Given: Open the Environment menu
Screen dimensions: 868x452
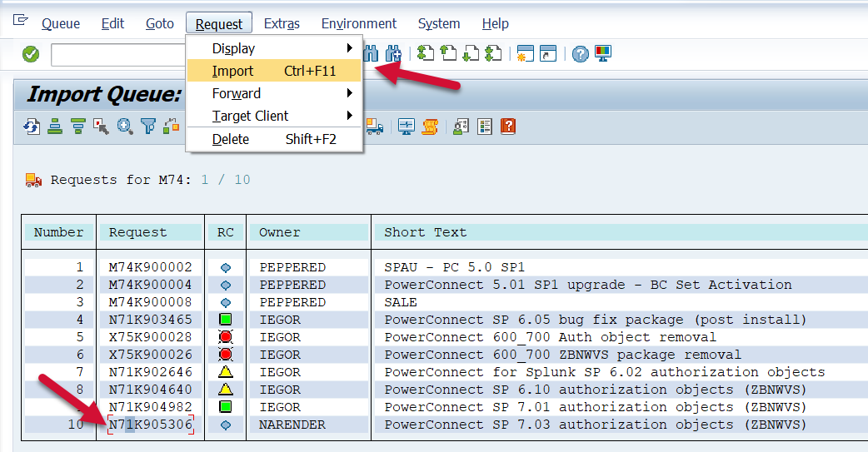Looking at the screenshot, I should [359, 23].
